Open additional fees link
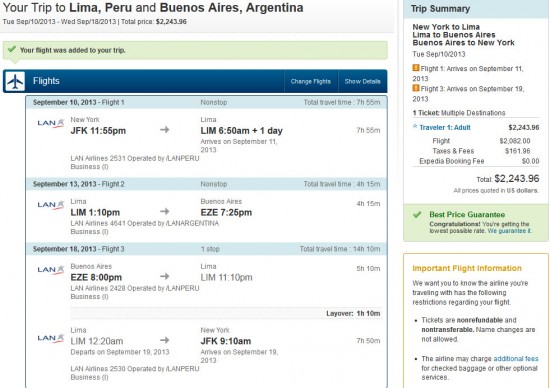 [x=516, y=359]
